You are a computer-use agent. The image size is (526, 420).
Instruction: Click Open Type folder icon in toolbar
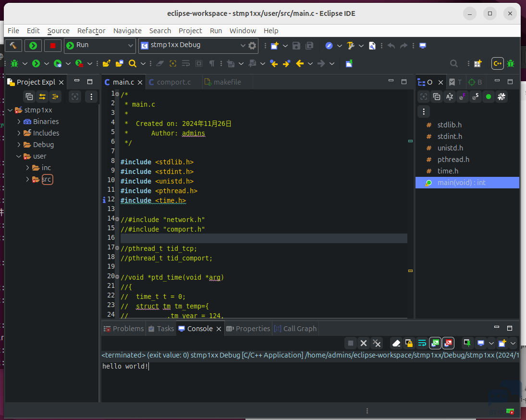pos(107,63)
